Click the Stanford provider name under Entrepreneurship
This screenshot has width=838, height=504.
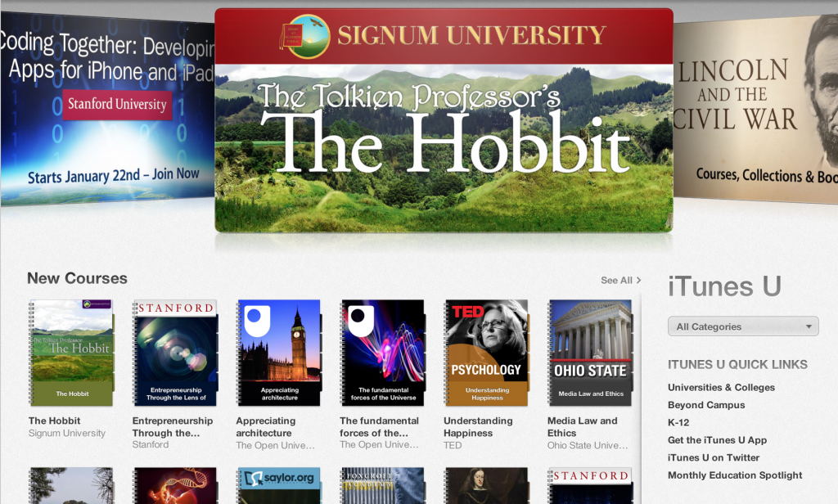coord(151,444)
